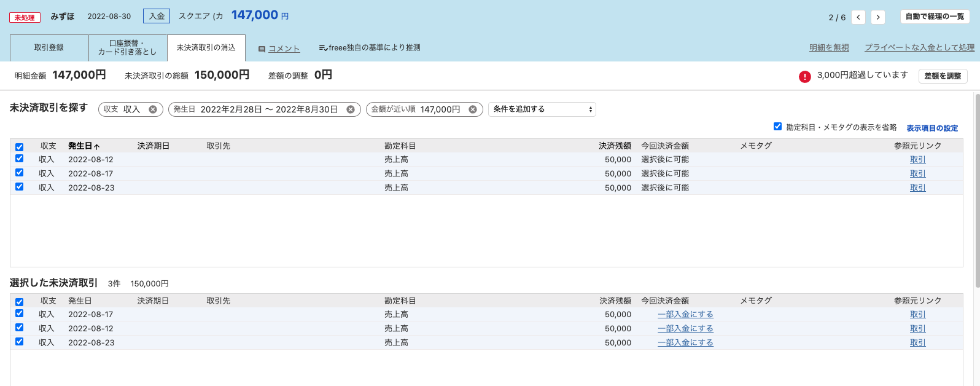
Task: Open the コメント link
Action: click(284, 49)
